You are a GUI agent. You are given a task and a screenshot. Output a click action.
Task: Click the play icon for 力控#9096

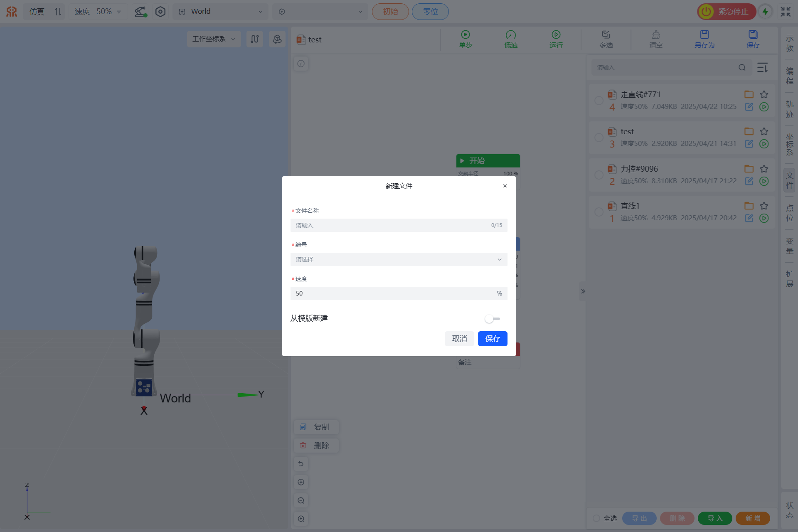tap(764, 181)
